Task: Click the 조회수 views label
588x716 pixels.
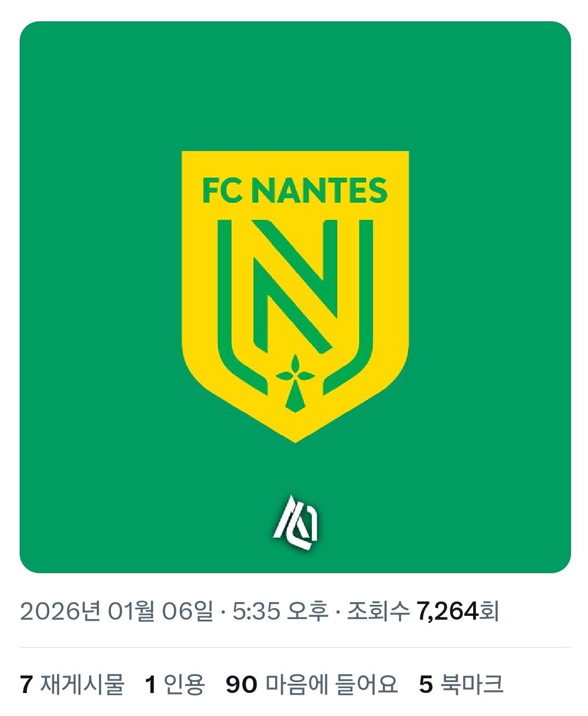Action: 378,611
